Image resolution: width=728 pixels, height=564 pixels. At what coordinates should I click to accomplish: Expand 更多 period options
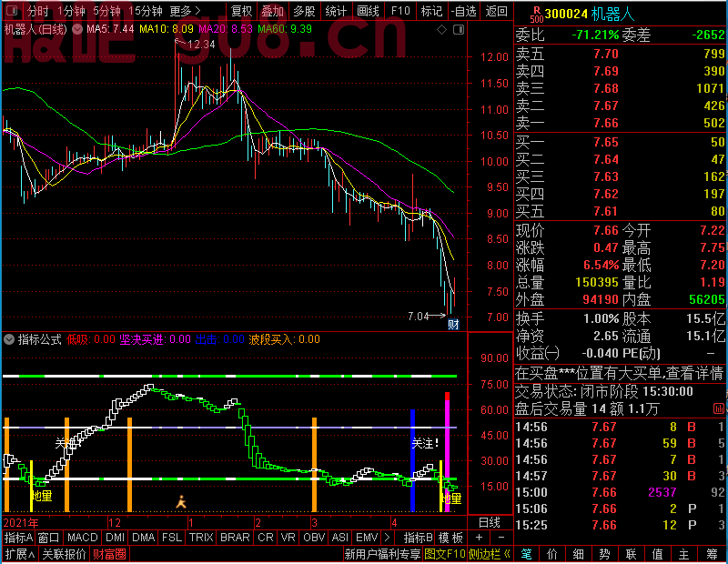coord(185,11)
